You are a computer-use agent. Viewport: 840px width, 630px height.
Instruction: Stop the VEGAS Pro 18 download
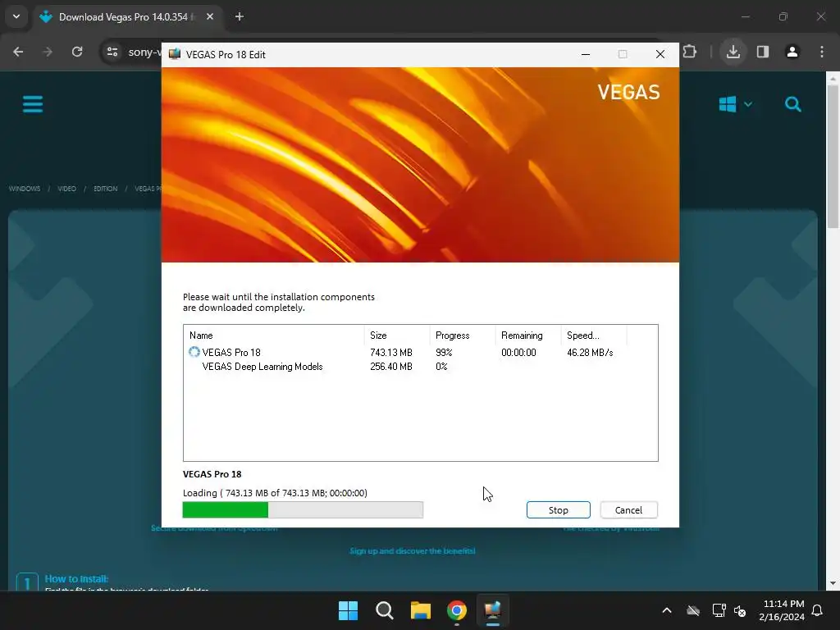[x=558, y=510]
